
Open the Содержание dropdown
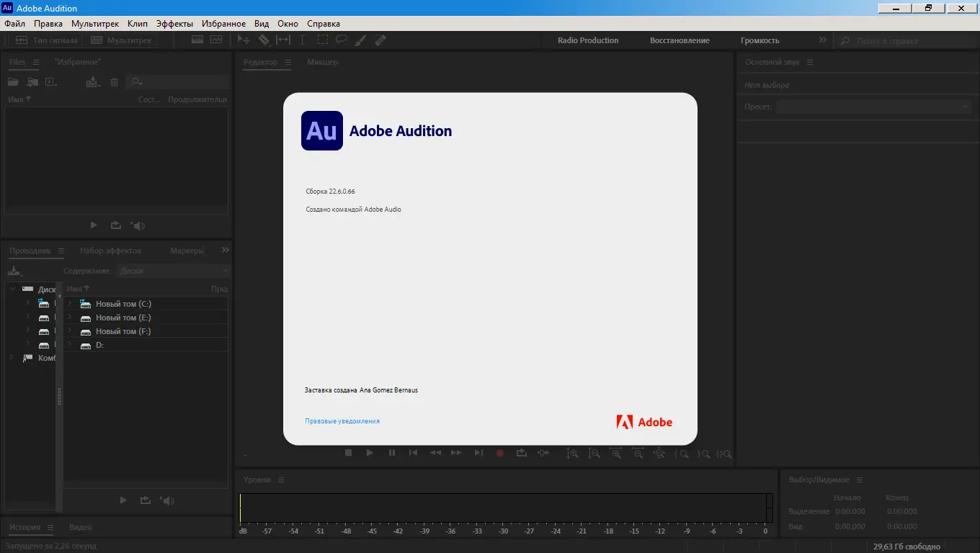pyautogui.click(x=174, y=271)
